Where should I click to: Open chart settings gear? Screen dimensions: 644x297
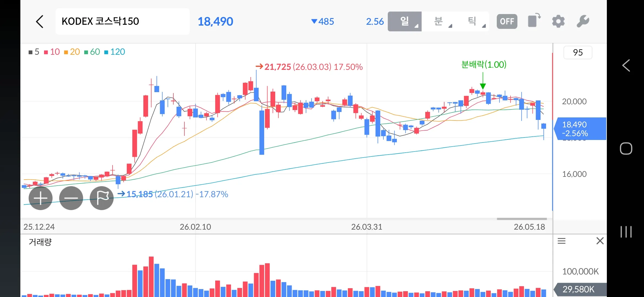558,21
